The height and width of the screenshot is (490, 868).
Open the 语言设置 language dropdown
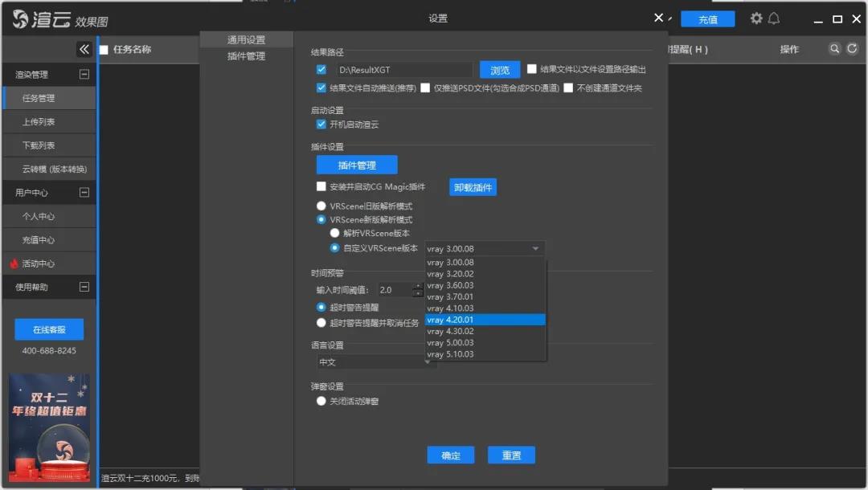(376, 362)
